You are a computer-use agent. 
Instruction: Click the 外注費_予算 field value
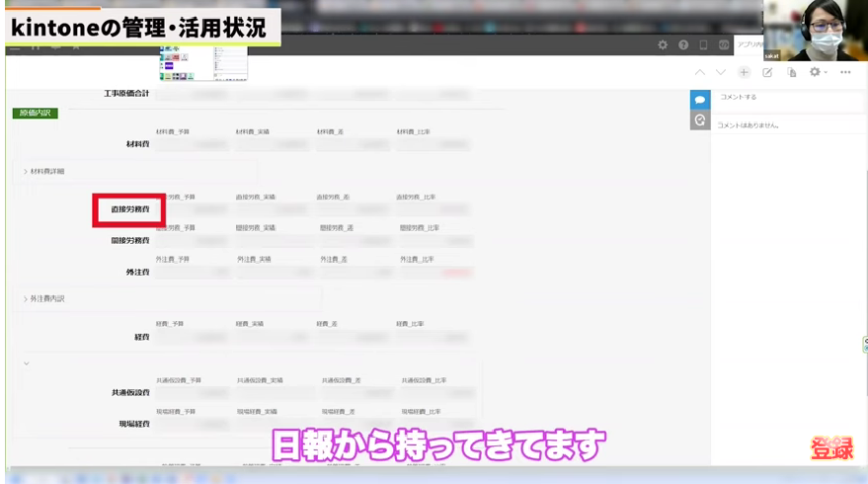tap(193, 273)
